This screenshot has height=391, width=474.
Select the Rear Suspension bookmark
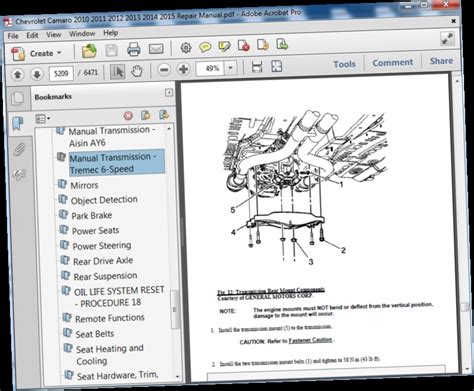pyautogui.click(x=105, y=276)
